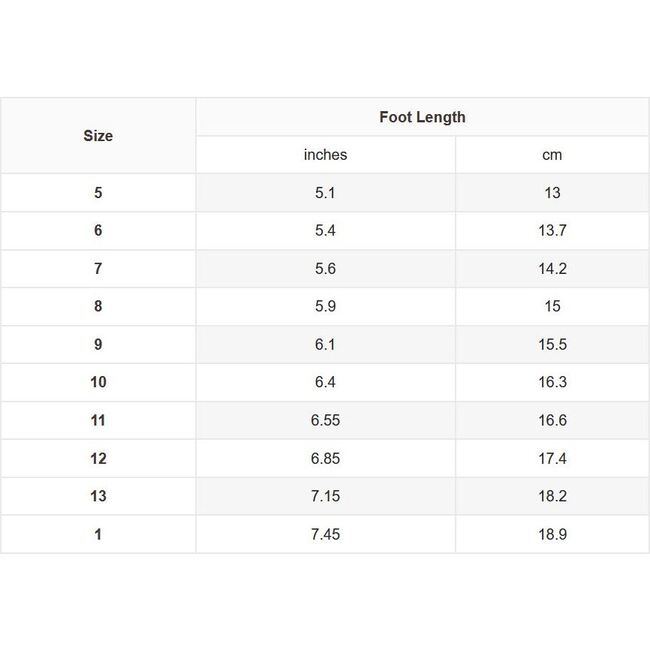650x650 pixels.
Task: Select the cm subheader cell
Action: tap(552, 155)
